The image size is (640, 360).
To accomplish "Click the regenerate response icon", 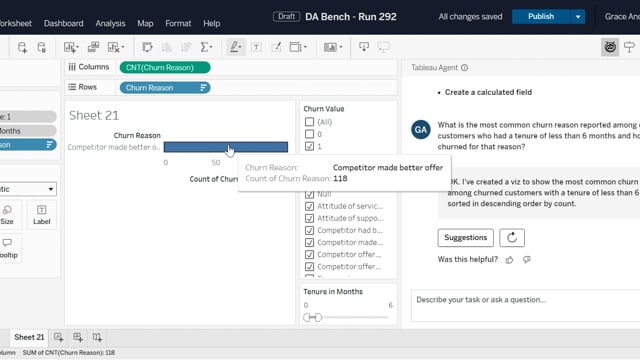I will pos(512,238).
